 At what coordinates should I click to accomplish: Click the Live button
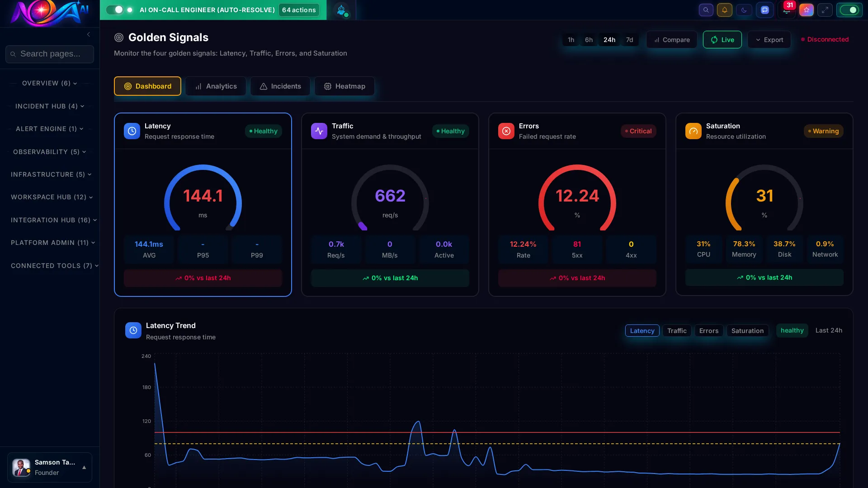tap(722, 40)
